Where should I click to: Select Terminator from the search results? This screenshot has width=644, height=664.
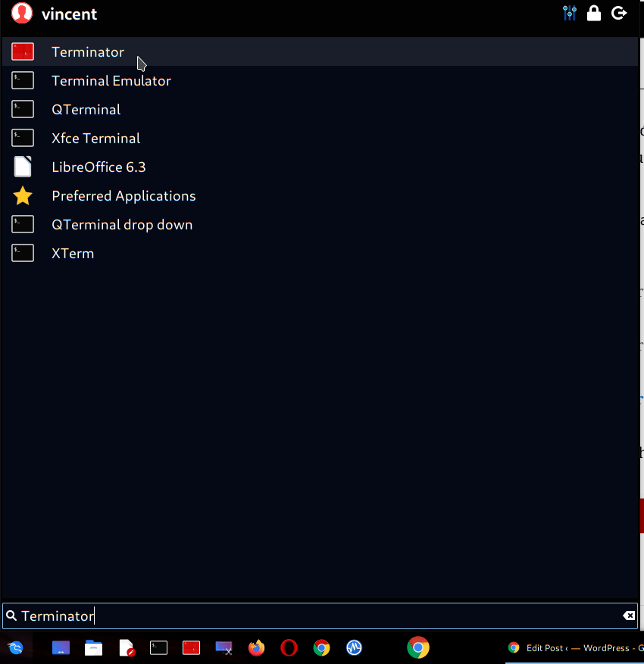88,52
